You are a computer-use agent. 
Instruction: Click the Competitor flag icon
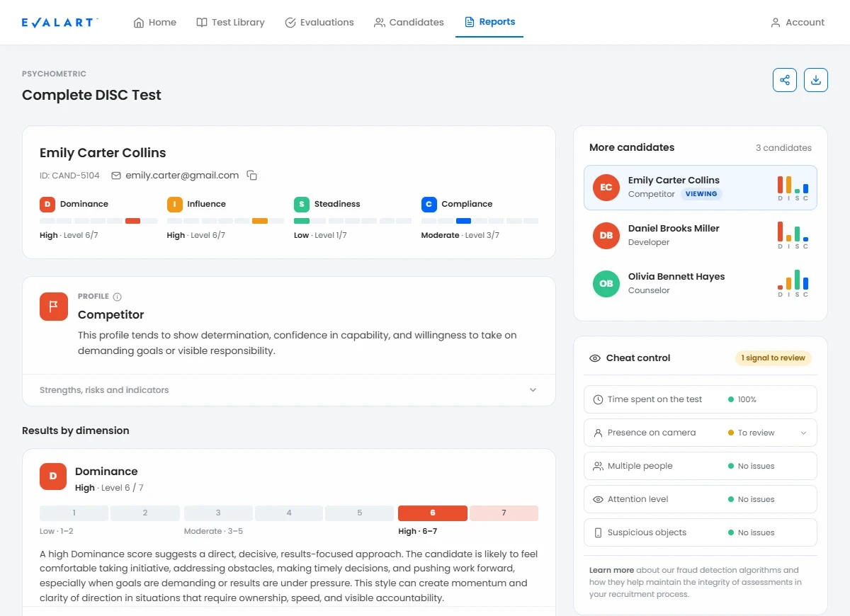(54, 307)
